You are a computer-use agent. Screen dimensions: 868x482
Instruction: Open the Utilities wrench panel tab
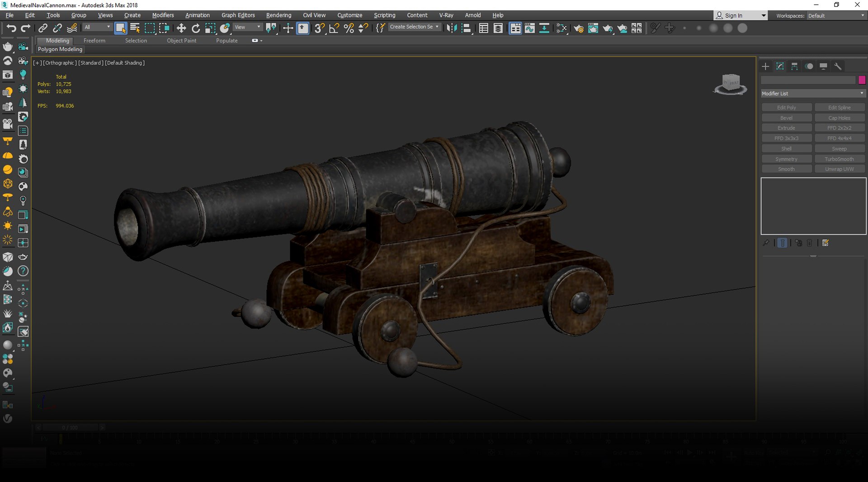pos(838,66)
